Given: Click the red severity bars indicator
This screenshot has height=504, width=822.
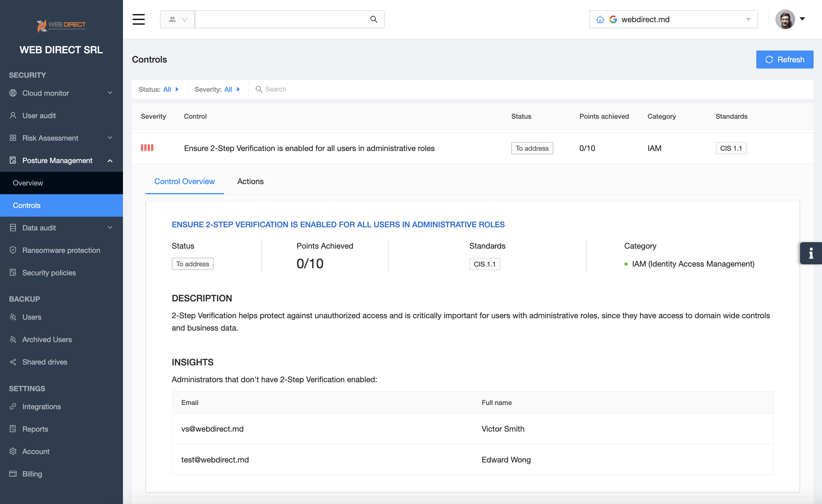Looking at the screenshot, I should [x=147, y=148].
